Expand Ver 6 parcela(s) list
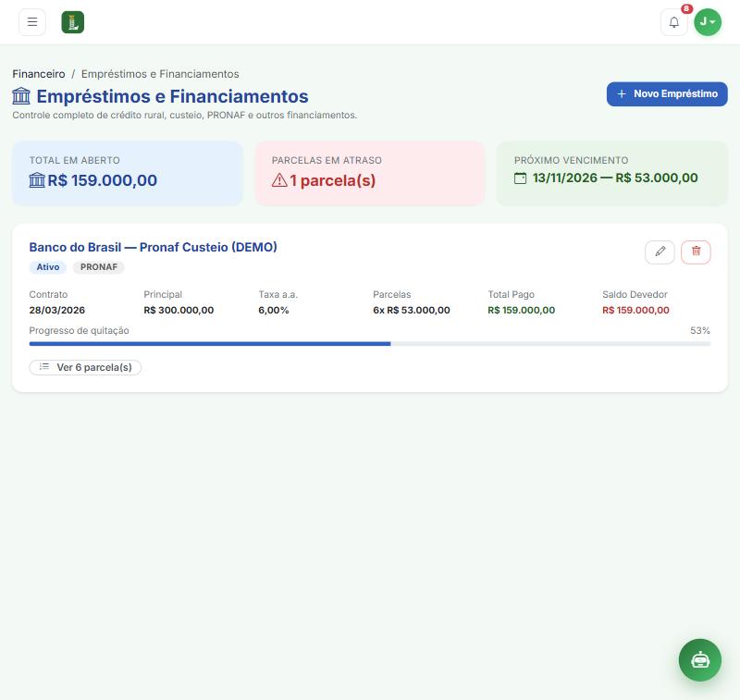 click(x=85, y=367)
